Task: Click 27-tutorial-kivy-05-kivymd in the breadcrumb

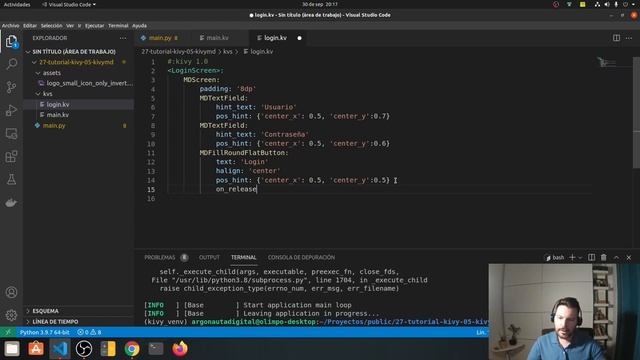Action: [x=178, y=52]
